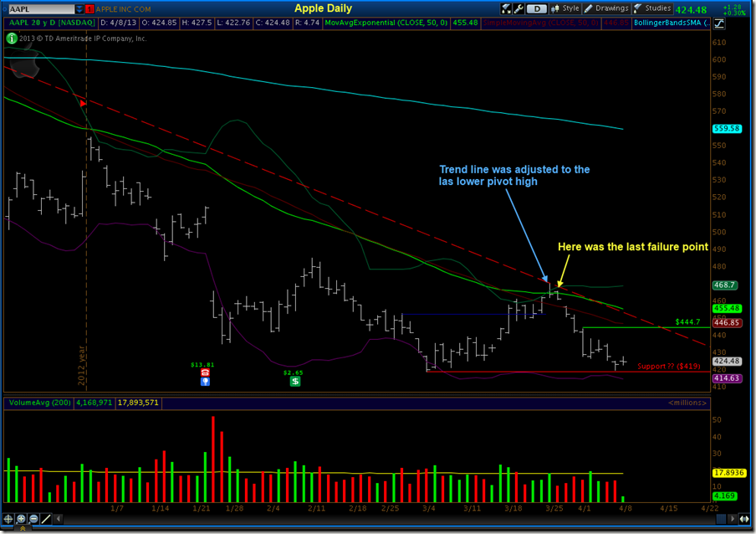Click the blue lightbulb earnings icon
Screen dimensions: 756x534
(206, 382)
